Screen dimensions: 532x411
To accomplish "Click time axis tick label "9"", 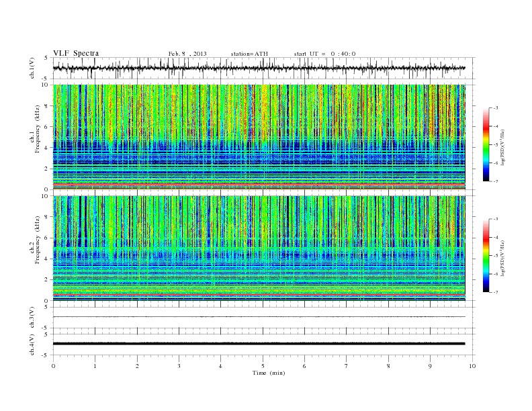I will [430, 366].
